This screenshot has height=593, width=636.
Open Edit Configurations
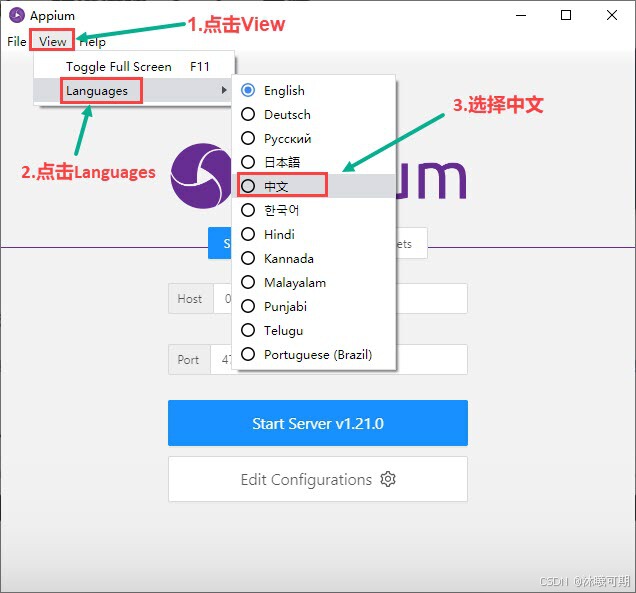click(318, 479)
